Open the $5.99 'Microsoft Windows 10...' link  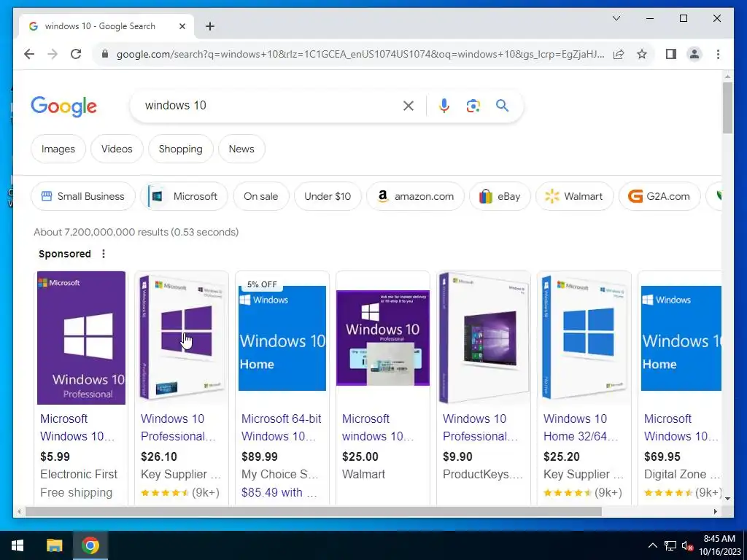[x=77, y=427]
